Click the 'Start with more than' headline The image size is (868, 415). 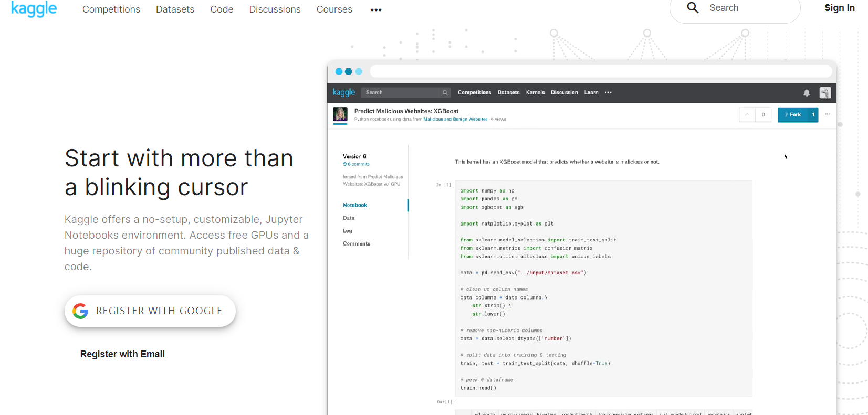(179, 158)
